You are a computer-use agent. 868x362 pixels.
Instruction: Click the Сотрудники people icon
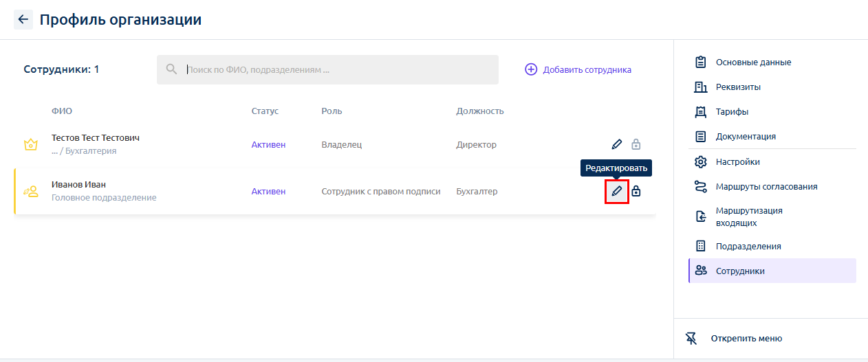[x=701, y=271]
